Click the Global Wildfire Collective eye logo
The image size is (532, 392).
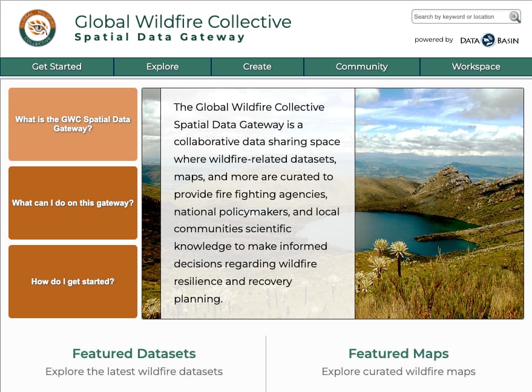coord(38,28)
